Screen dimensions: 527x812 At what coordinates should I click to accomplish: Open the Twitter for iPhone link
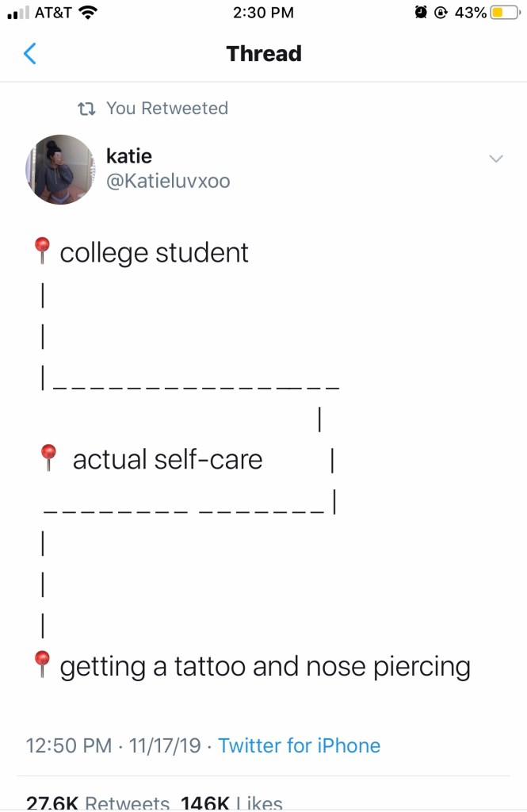pos(299,745)
